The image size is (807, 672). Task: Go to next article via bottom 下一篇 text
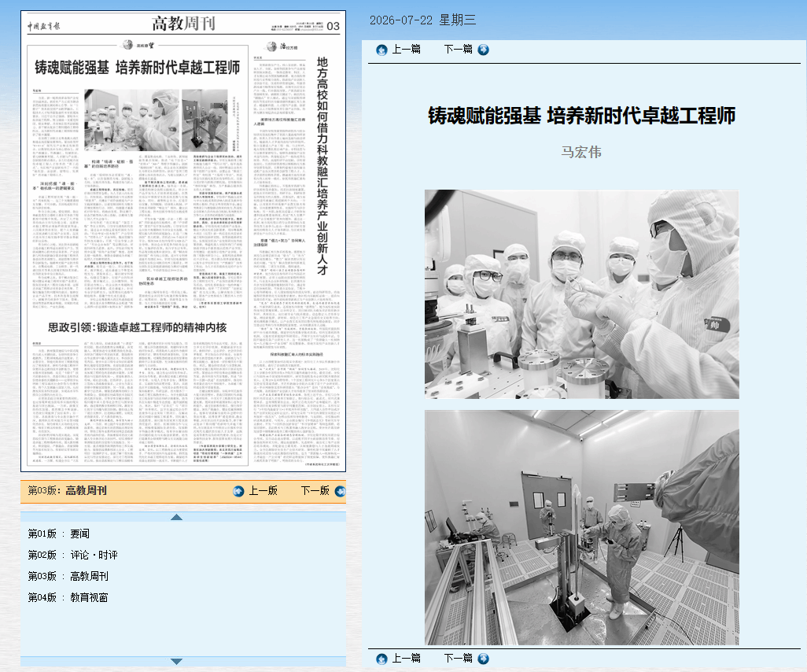tap(458, 658)
